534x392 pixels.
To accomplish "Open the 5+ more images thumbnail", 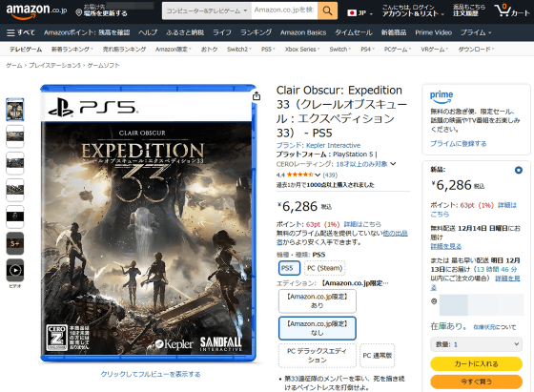I will [x=15, y=243].
